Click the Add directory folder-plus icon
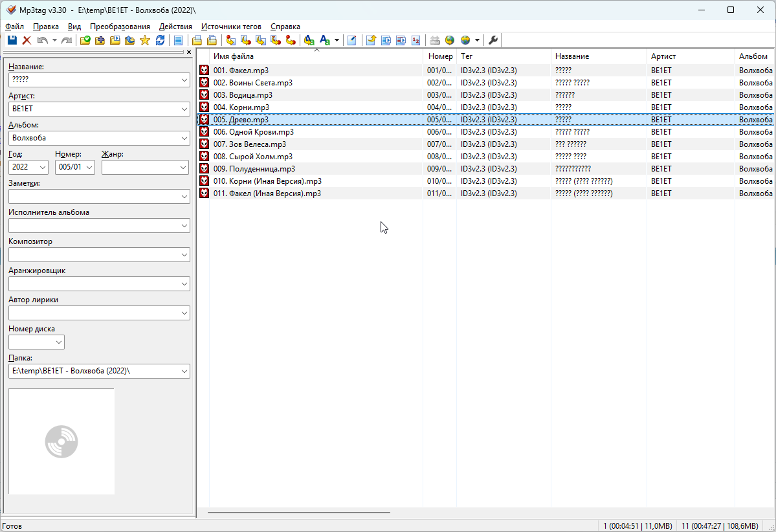 point(100,40)
